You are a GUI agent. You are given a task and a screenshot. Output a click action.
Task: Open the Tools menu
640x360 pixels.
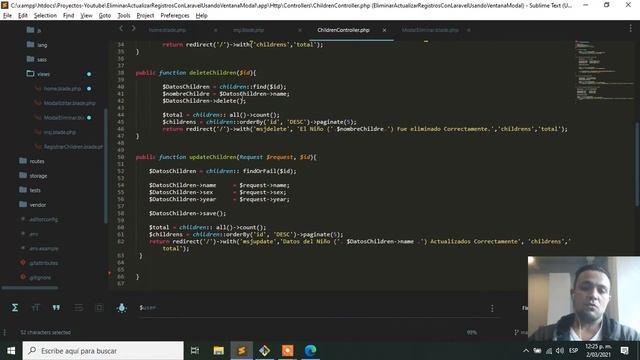point(124,16)
